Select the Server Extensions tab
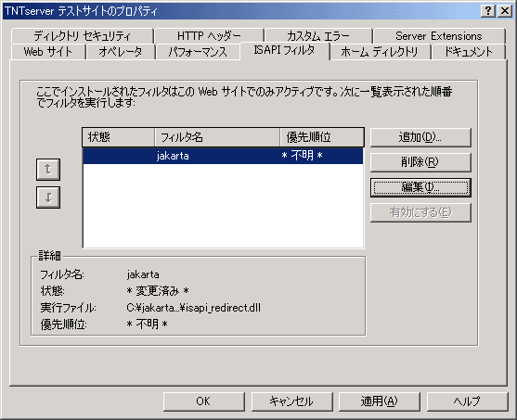 439,35
